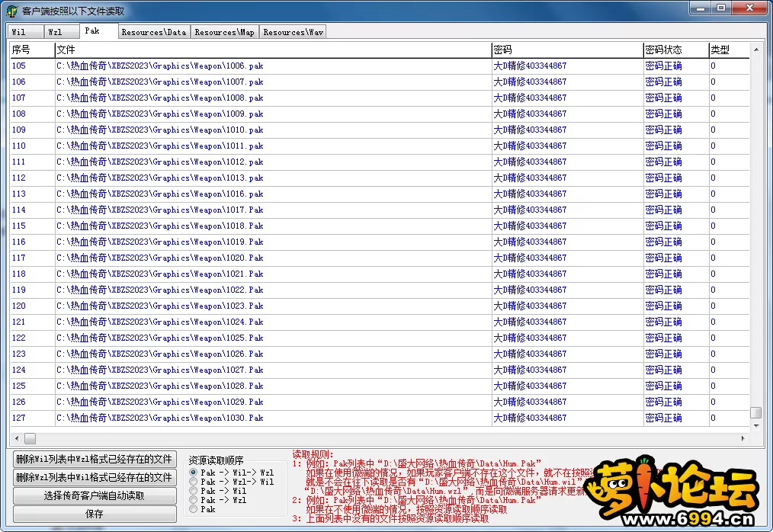773x532 pixels.
Task: Open the Resources\Data tab
Action: pos(154,32)
